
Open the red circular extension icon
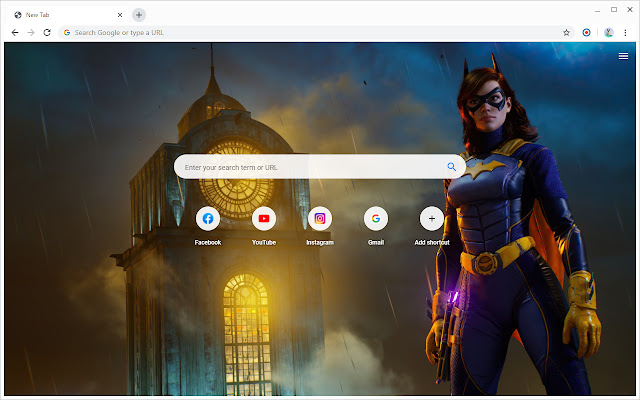pos(586,33)
